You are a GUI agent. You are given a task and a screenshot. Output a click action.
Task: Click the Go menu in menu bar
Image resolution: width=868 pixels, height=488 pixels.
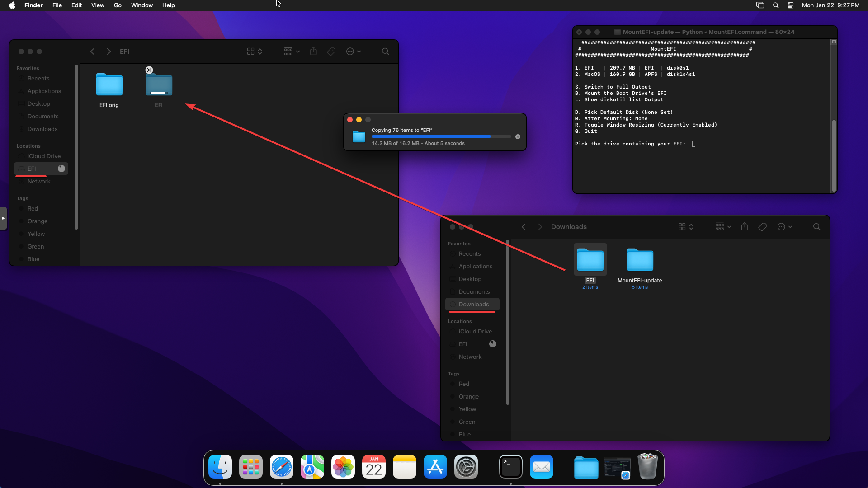click(x=118, y=5)
